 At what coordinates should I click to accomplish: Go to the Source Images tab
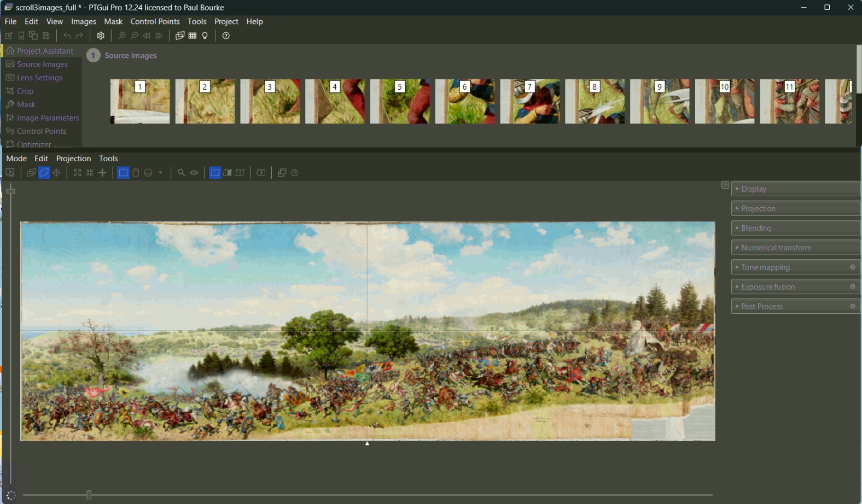tap(42, 65)
